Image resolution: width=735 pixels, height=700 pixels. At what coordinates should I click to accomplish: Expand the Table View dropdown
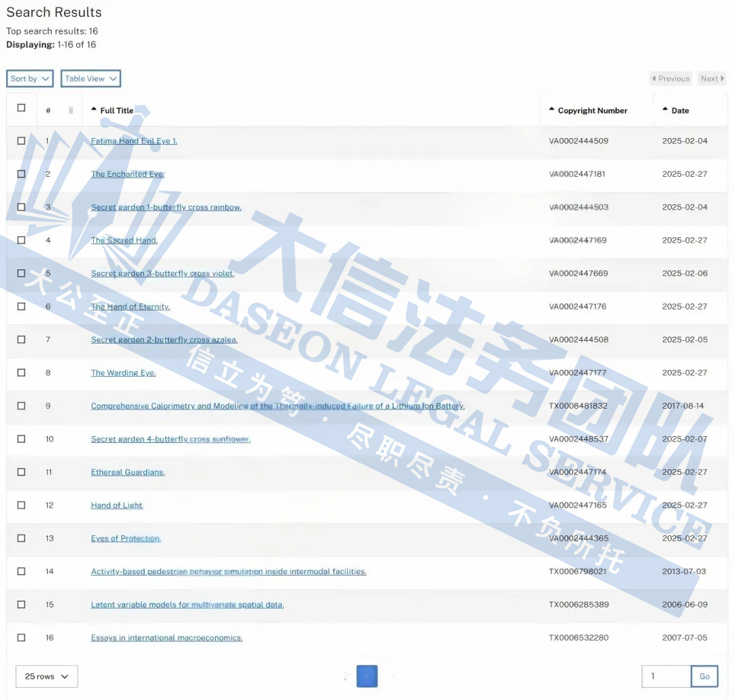[91, 79]
